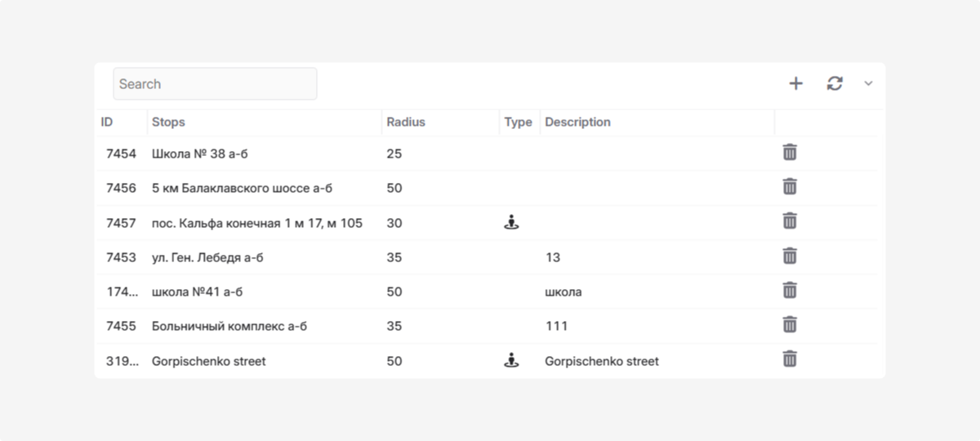Delete stop ул. Ген. Лебедя а-б
The width and height of the screenshot is (980, 441).
[790, 256]
